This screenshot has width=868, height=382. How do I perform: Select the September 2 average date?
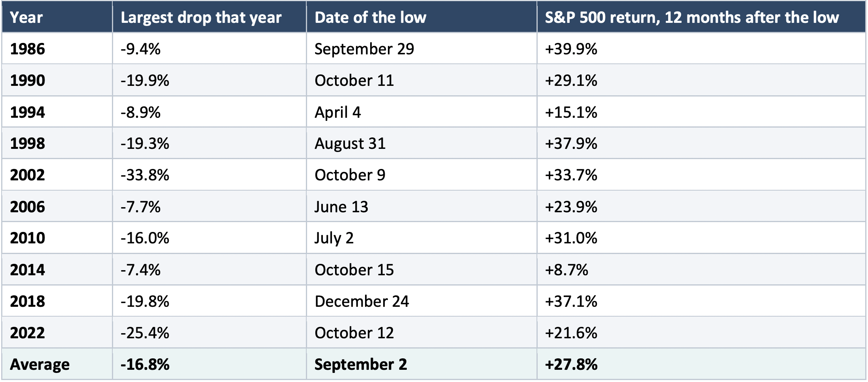coord(421,364)
